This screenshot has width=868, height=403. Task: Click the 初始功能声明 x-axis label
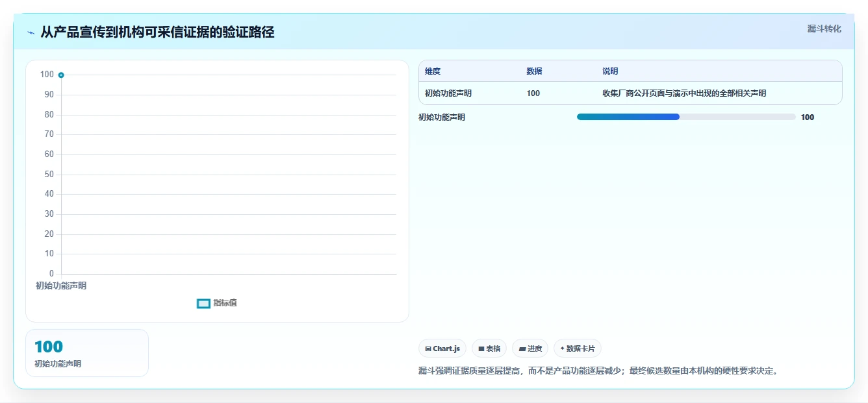(x=61, y=286)
